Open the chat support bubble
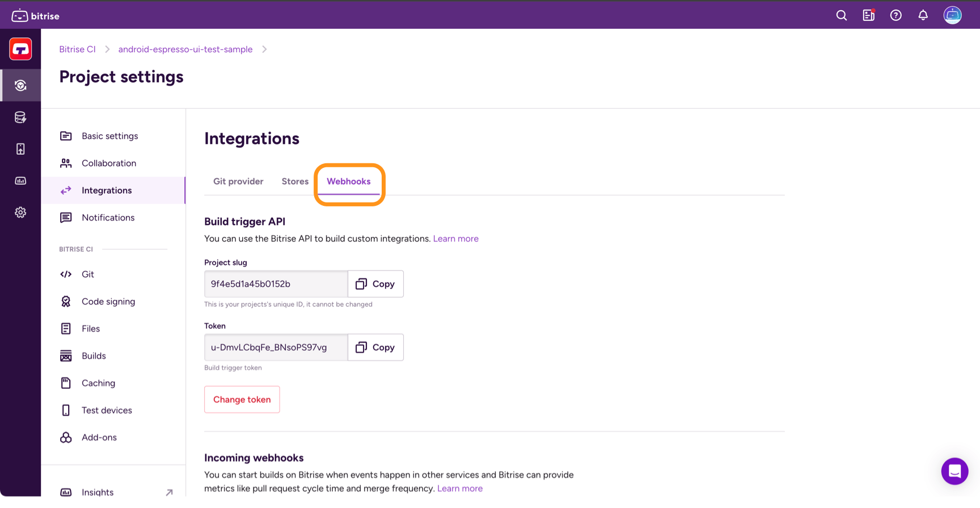 pos(955,471)
